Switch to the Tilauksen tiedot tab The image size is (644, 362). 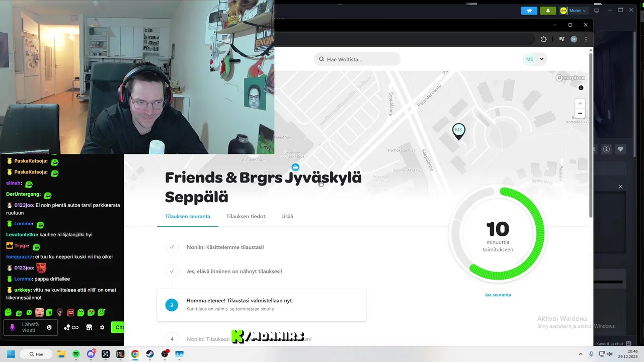(246, 217)
